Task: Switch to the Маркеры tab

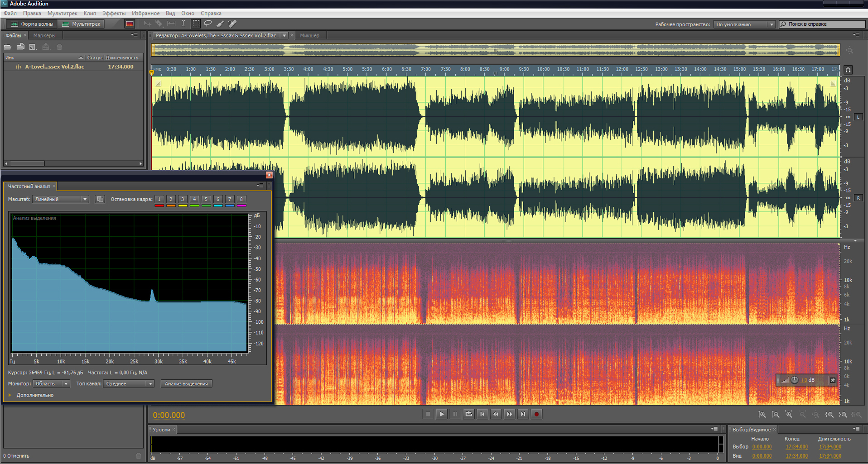Action: click(x=44, y=35)
